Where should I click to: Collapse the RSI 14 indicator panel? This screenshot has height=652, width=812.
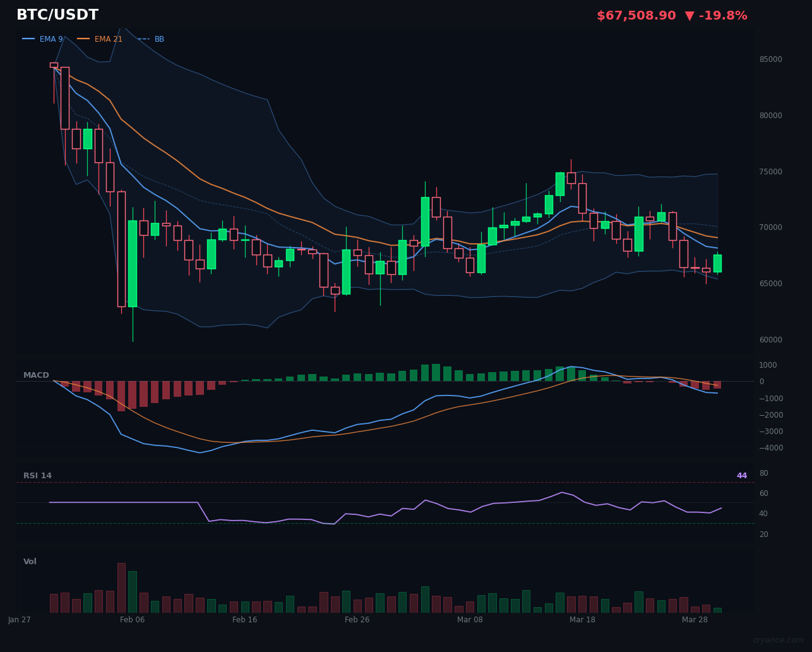(x=37, y=475)
